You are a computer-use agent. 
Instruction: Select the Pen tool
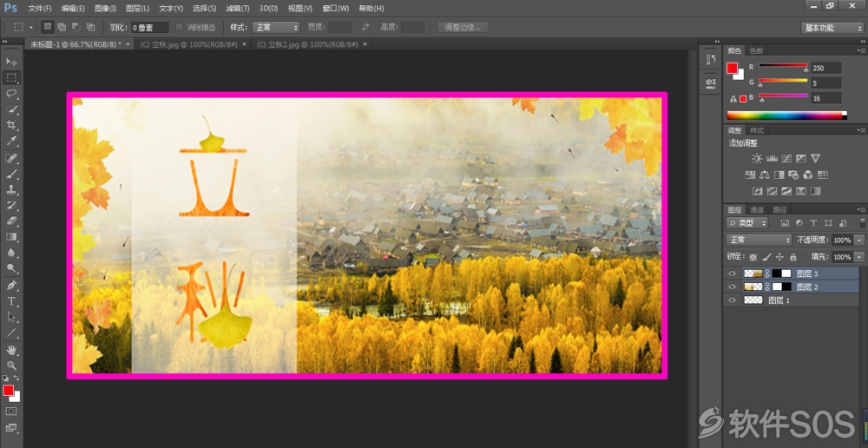pyautogui.click(x=11, y=285)
